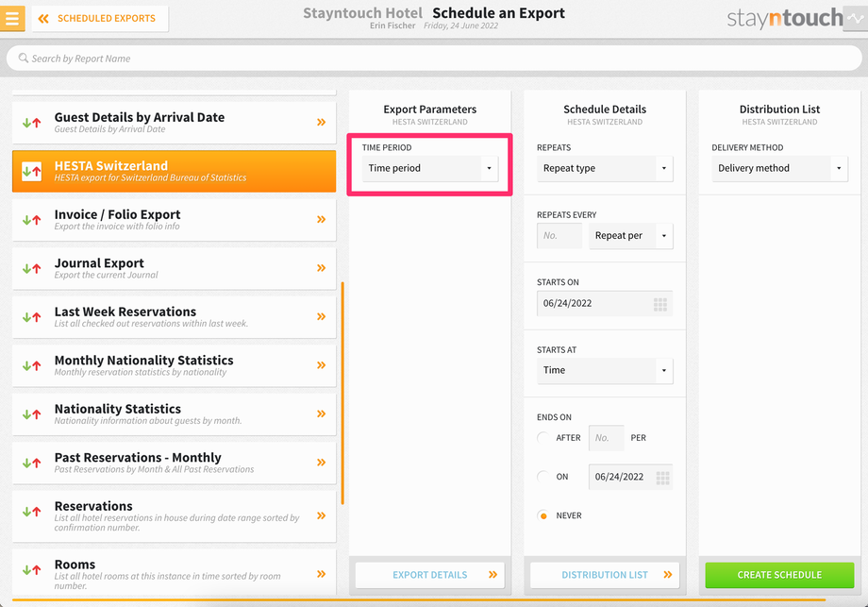
Task: Expand Journal Export chevron
Action: (321, 268)
